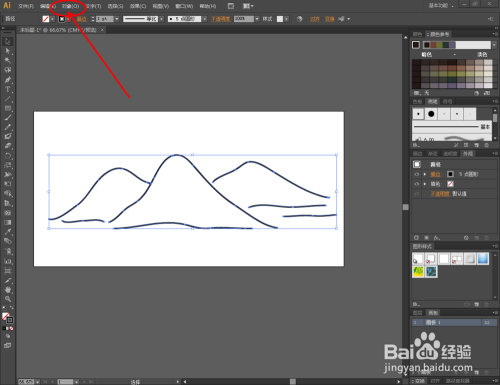This screenshot has height=385, width=500.
Task: Click the stroke color swatch in Appearance panel
Action: (450, 174)
